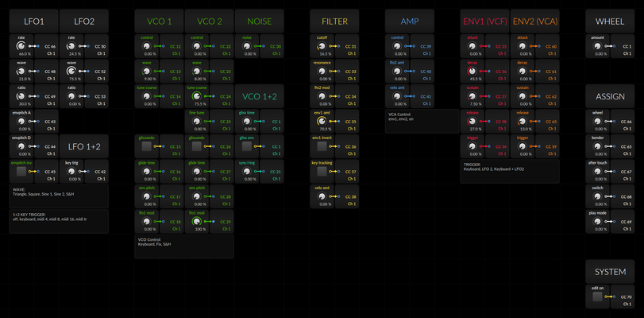Click the wheel amount knob
Image resolution: width=644 pixels, height=318 pixels.
point(598,46)
